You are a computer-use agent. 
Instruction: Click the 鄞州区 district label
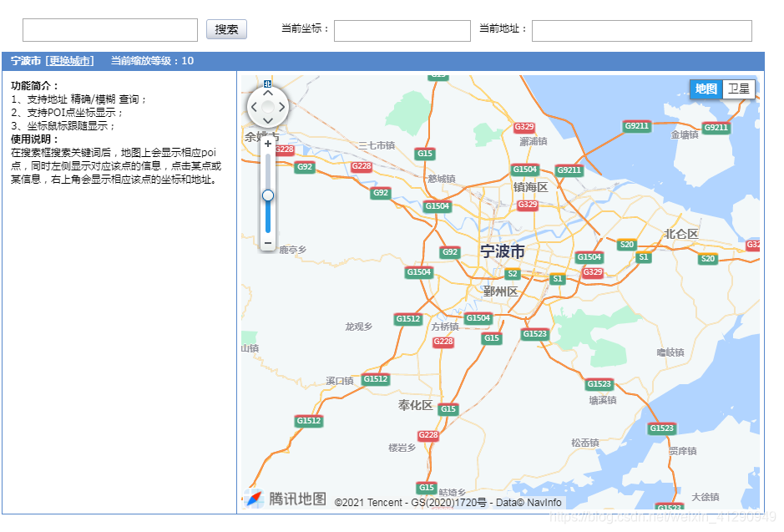pyautogui.click(x=500, y=291)
